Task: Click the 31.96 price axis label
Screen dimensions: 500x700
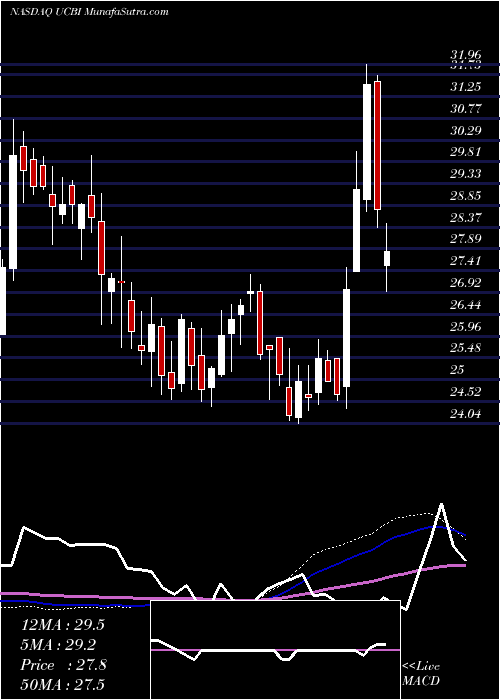Action: (466, 55)
